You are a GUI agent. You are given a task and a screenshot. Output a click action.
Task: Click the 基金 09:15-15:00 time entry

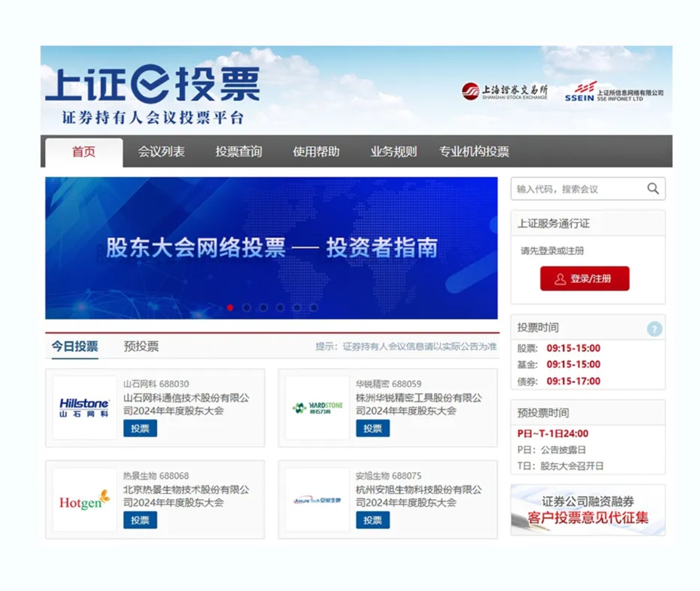coord(559,365)
